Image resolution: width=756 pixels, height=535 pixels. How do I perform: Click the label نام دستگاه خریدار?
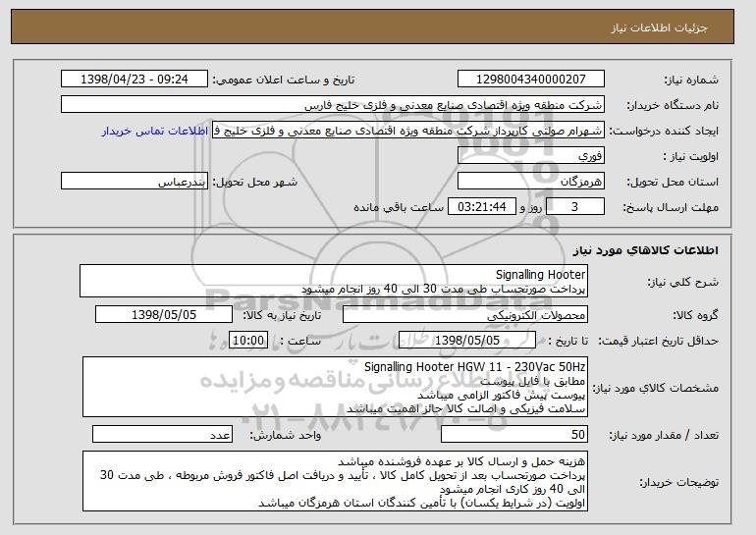(673, 106)
